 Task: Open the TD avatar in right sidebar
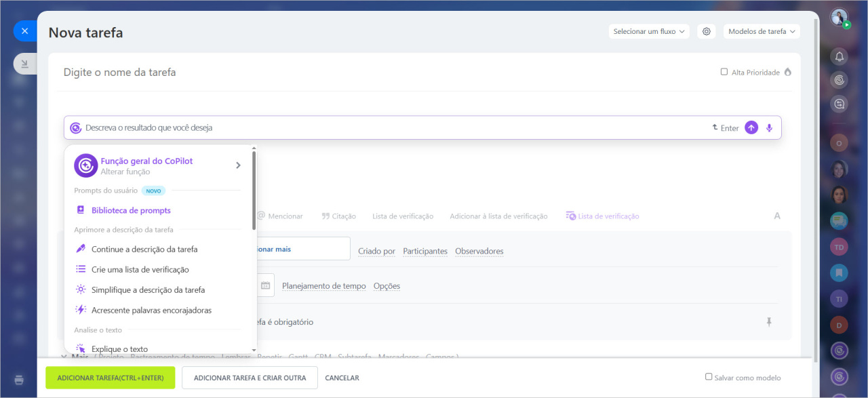(x=840, y=247)
